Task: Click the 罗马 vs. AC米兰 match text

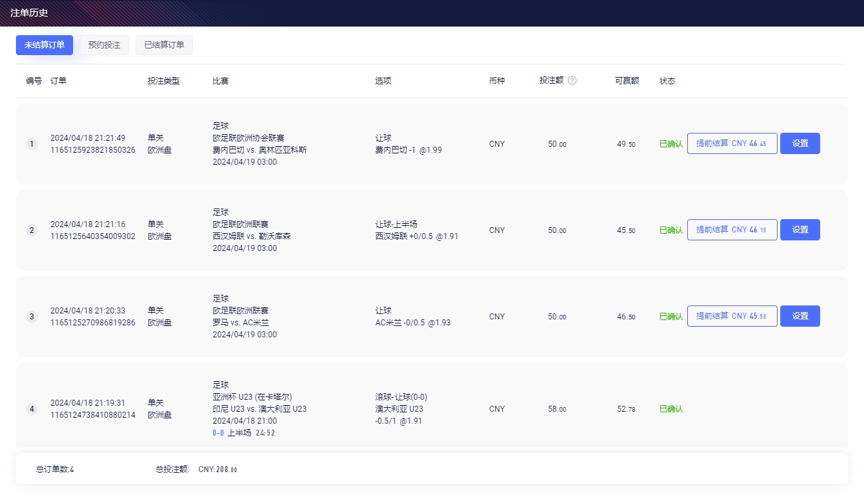Action: pyautogui.click(x=241, y=323)
